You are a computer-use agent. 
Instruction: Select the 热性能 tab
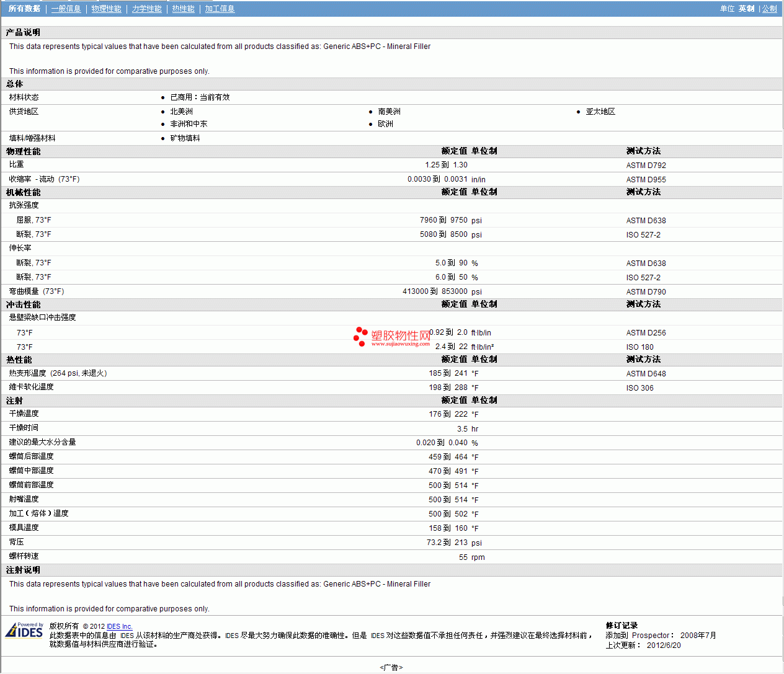[183, 9]
